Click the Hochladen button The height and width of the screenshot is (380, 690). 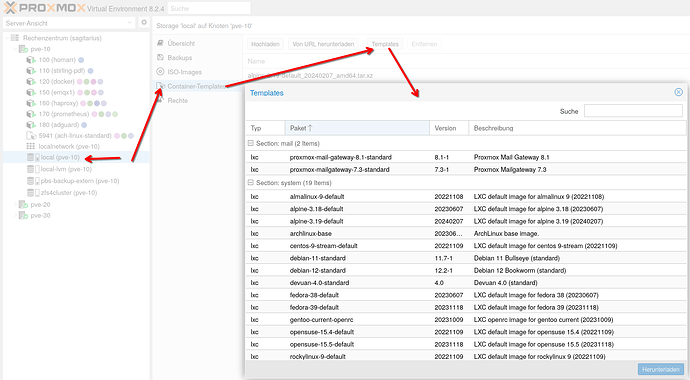[265, 44]
